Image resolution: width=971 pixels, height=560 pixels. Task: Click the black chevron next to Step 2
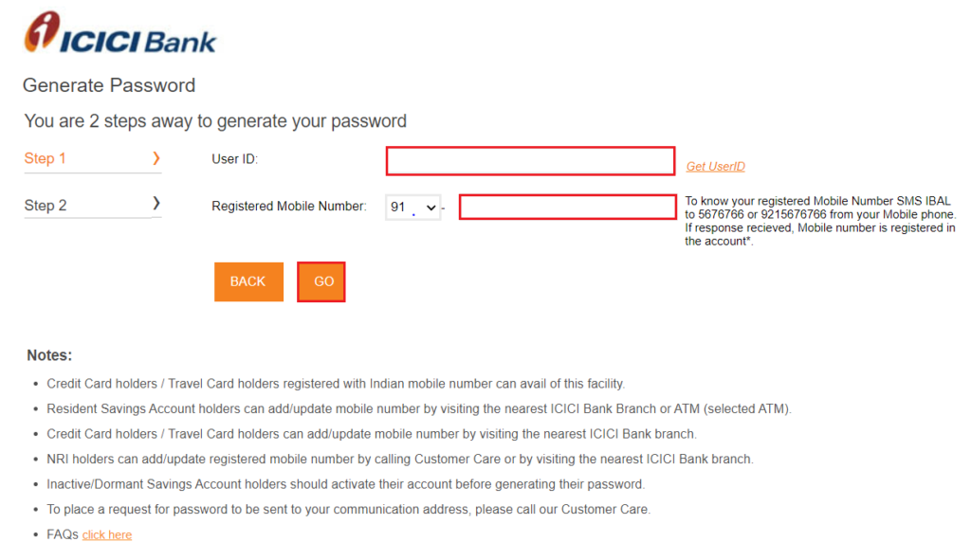[x=156, y=203]
